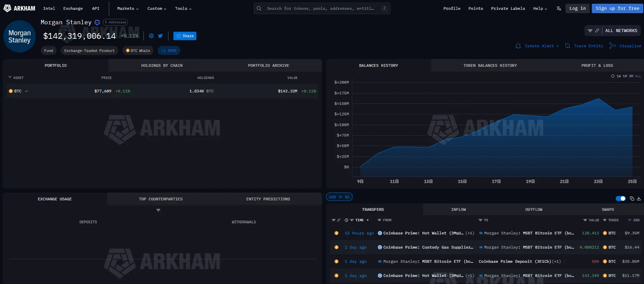Viewport: 644px width, 284px height.
Task: Click the chain-link icon in transfers header row
Action: click(339, 220)
